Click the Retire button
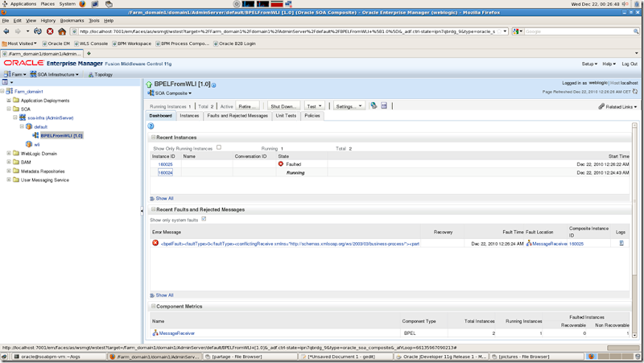This screenshot has height=363, width=644. point(247,106)
